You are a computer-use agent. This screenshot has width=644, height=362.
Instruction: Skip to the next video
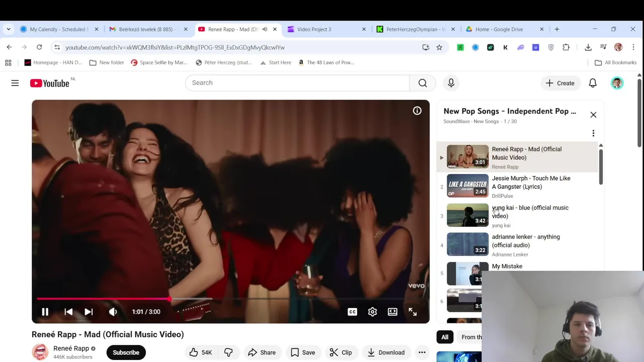[89, 312]
